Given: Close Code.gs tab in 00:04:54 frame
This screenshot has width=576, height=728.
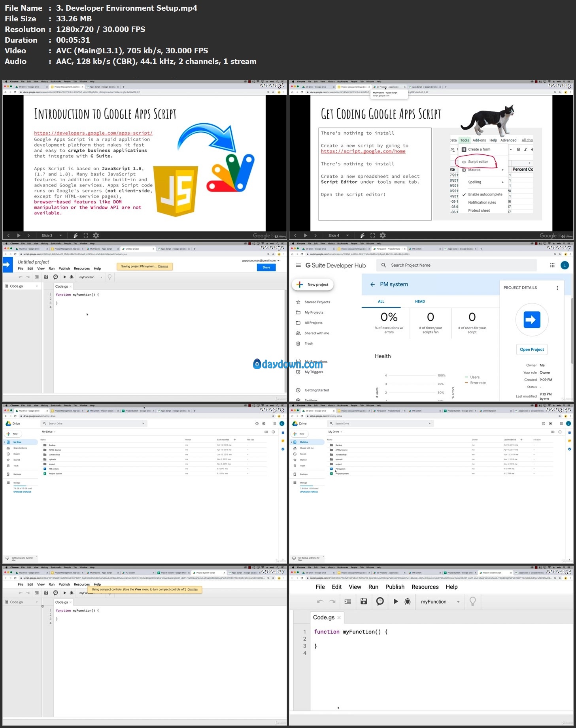Looking at the screenshot, I should [339, 617].
